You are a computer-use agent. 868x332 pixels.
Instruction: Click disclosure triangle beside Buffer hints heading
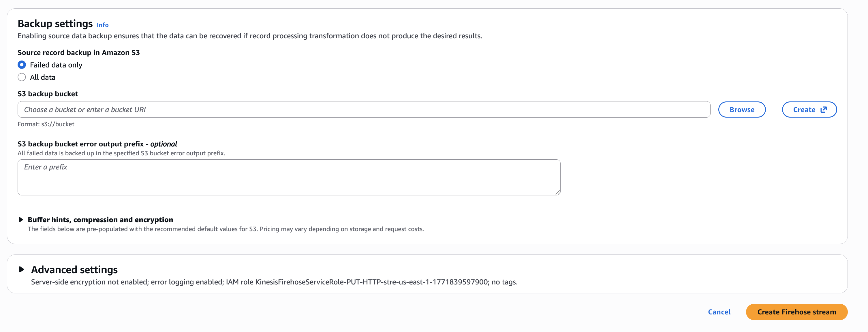pos(22,220)
